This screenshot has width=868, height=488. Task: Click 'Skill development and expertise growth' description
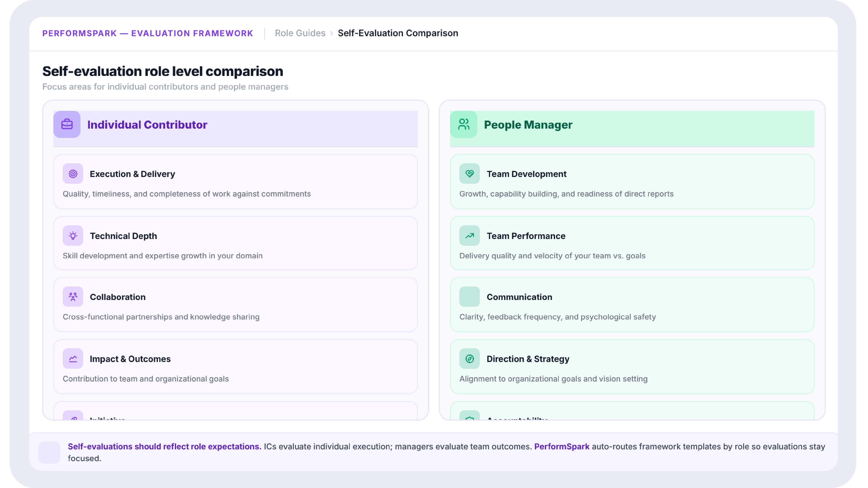162,256
